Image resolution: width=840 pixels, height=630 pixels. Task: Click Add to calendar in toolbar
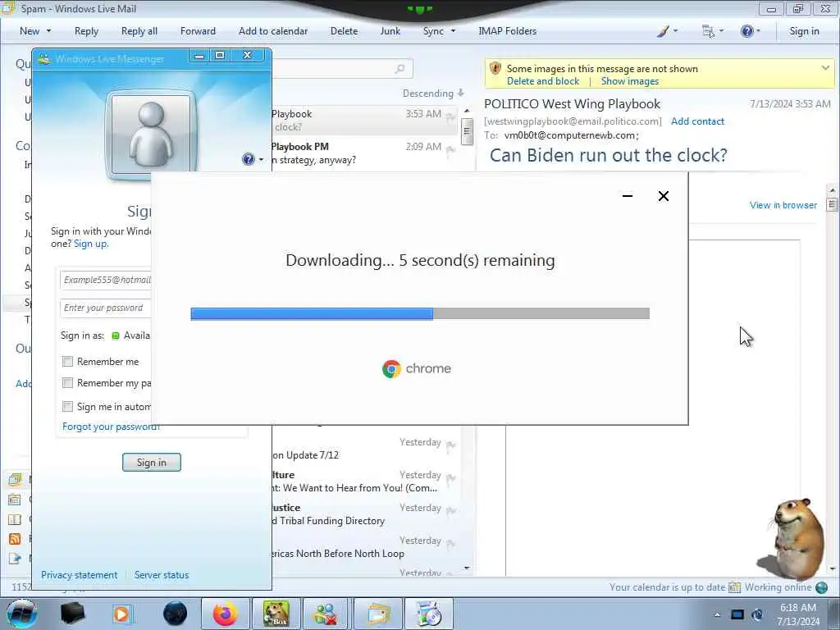[x=273, y=31]
